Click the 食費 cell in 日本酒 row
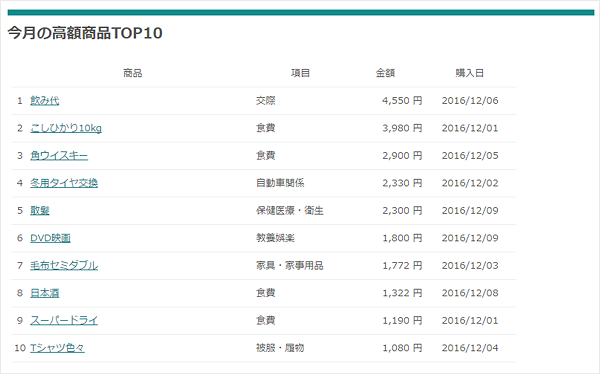This screenshot has height=374, width=600. (x=266, y=293)
